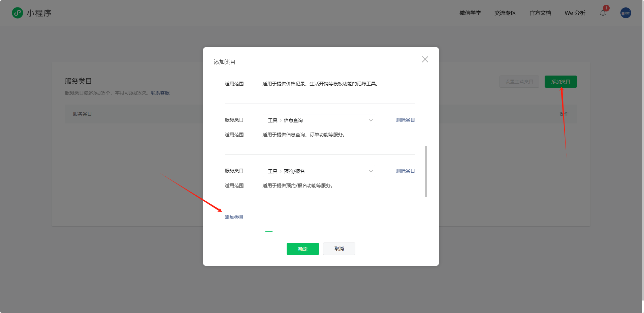Image resolution: width=644 pixels, height=313 pixels.
Task: Click the red notification badge showing 1
Action: click(606, 8)
